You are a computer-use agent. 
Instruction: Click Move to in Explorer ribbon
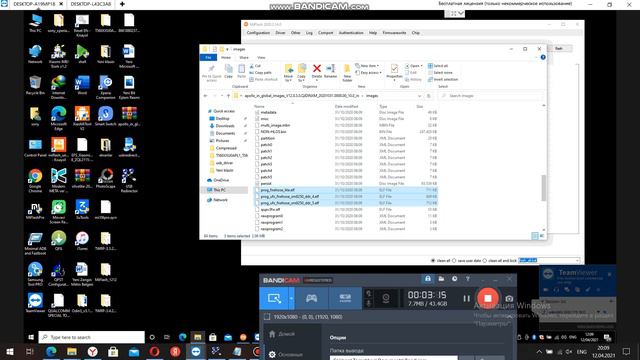point(288,73)
